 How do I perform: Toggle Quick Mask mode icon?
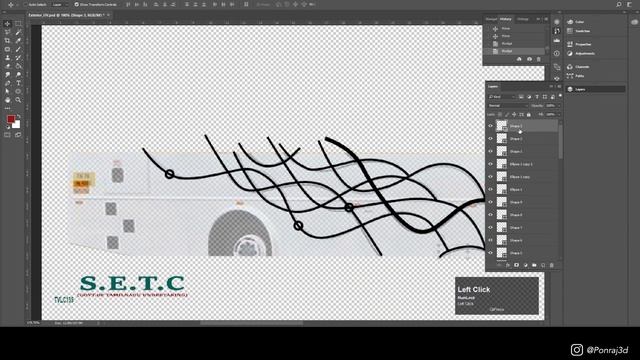(7, 135)
